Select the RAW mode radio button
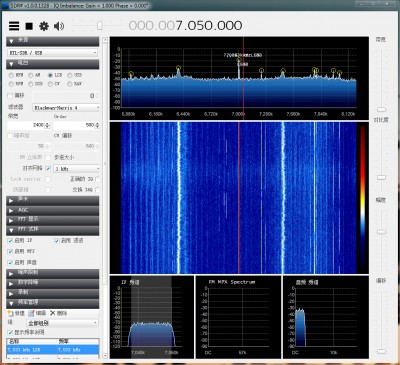400x365 pixels. tap(70, 84)
